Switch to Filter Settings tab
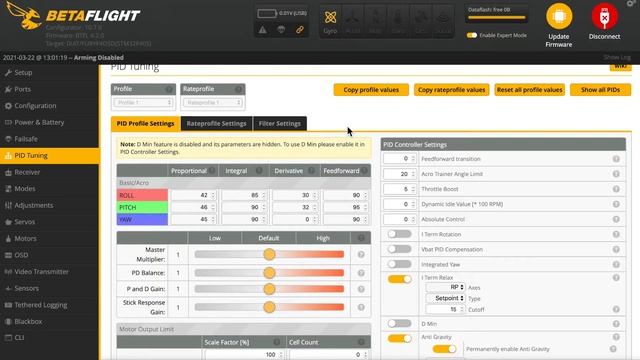The image size is (640, 360). tap(280, 124)
